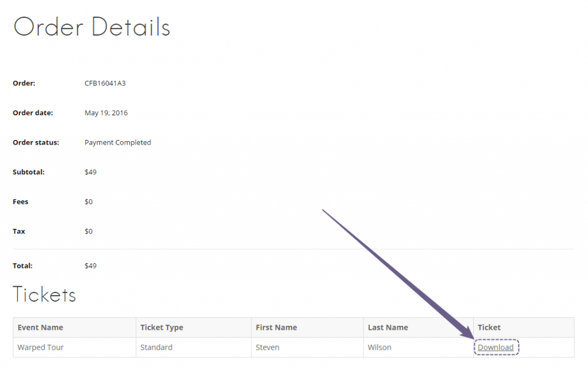This screenshot has width=588, height=370.
Task: Select the Subtotal label
Action: (x=29, y=172)
